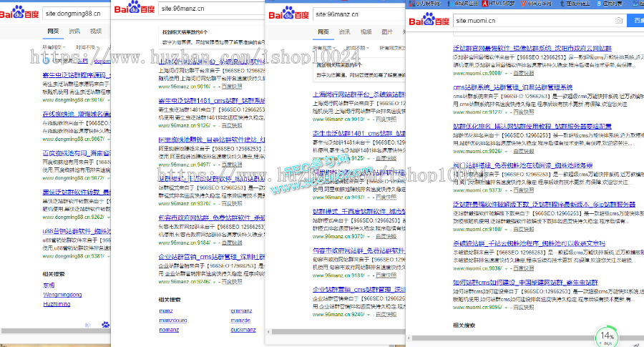Select the 资讯 tab in the third 96manz window
Viewport: 644px width, 347px height.
(x=345, y=31)
